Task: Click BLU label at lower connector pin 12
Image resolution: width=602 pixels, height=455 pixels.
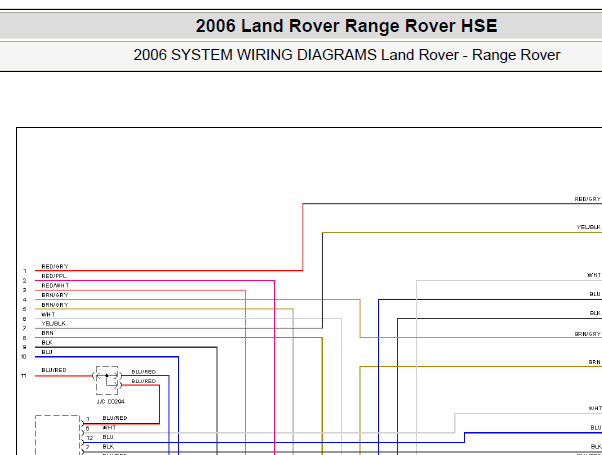Action: point(108,437)
